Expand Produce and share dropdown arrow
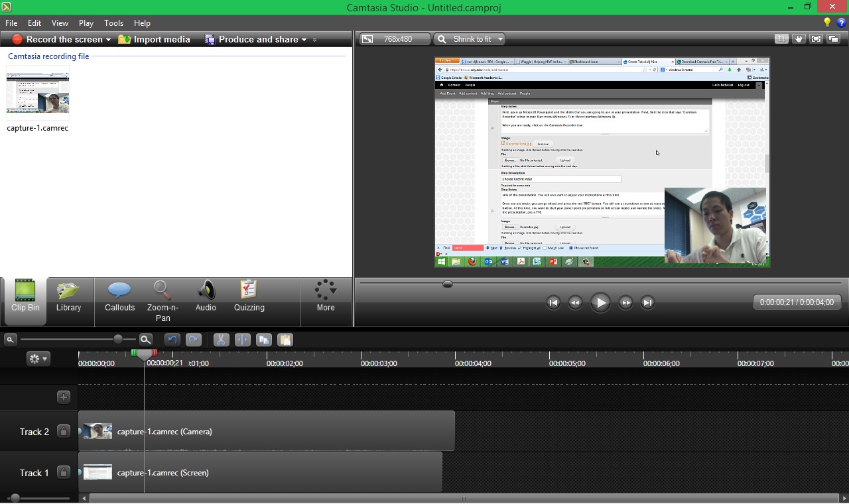 click(304, 40)
